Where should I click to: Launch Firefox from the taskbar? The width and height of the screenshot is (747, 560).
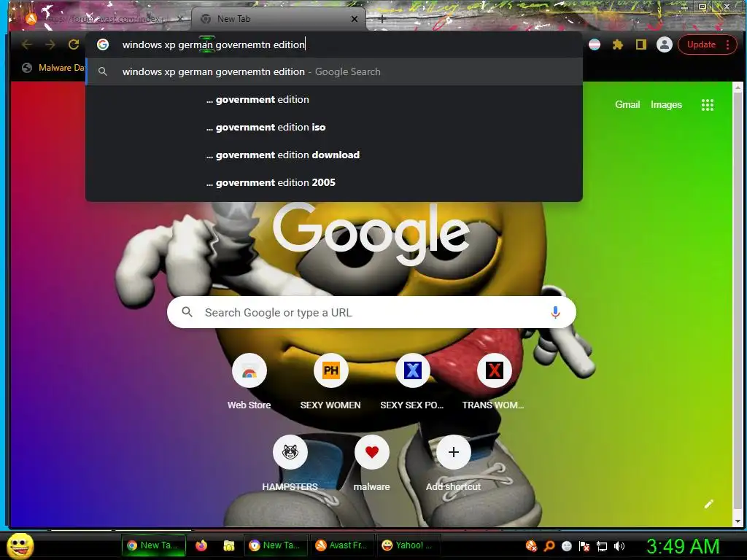tap(201, 545)
